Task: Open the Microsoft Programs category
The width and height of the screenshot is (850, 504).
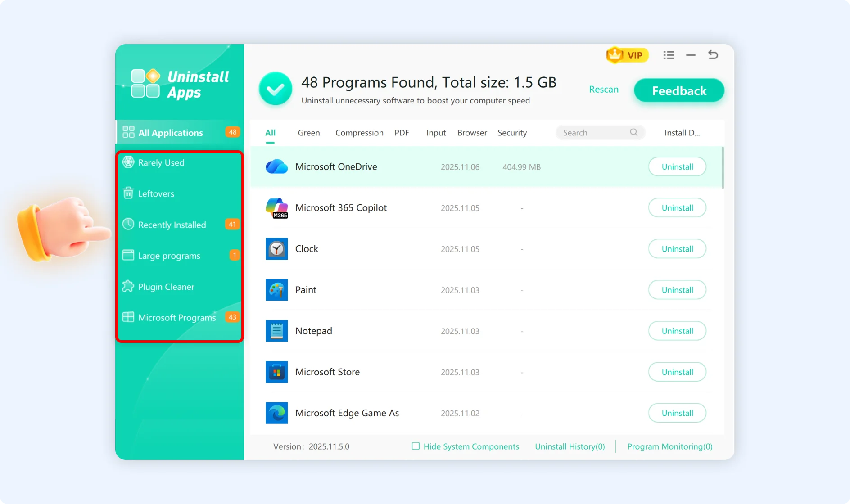Action: (x=128, y=317)
